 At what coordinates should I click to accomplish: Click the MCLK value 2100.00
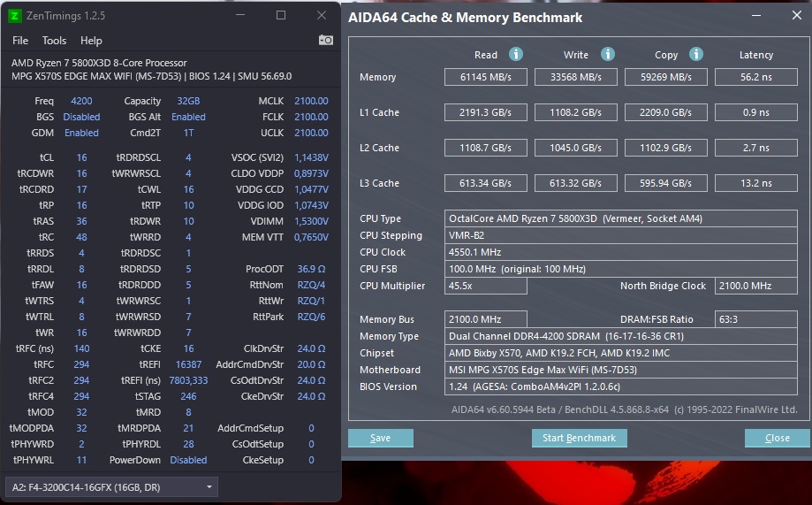(x=311, y=101)
